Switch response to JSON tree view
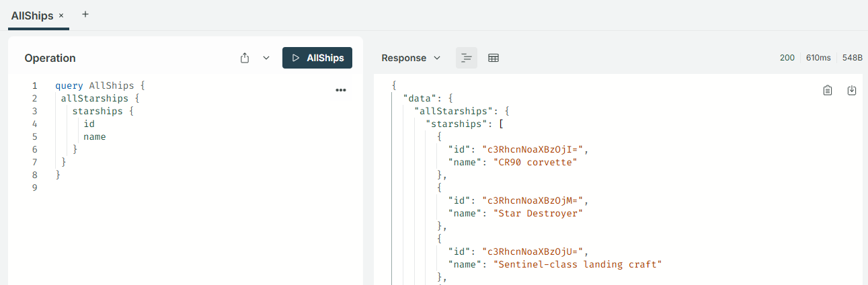The width and height of the screenshot is (868, 285). click(x=466, y=58)
